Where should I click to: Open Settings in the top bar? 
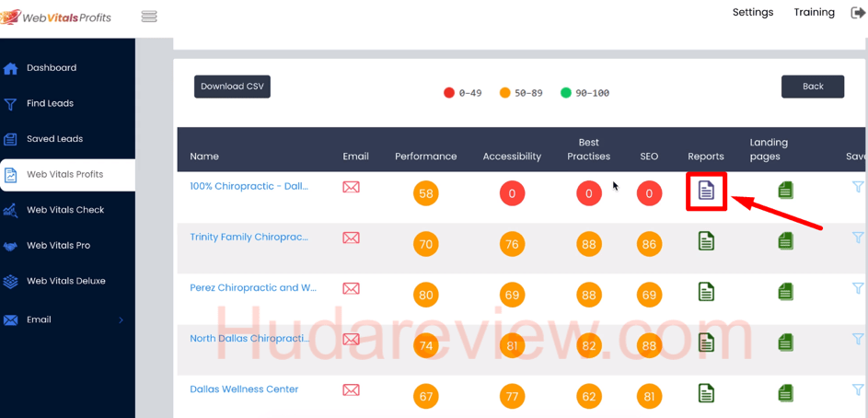click(x=753, y=12)
